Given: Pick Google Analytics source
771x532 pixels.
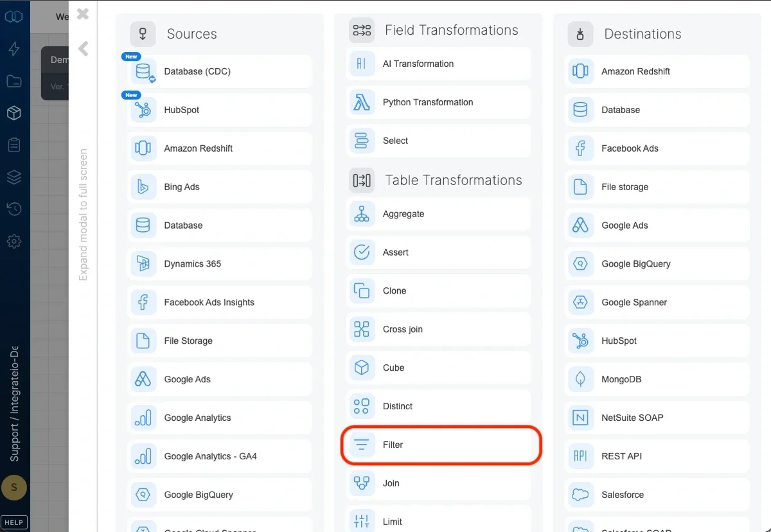Looking at the screenshot, I should (220, 418).
